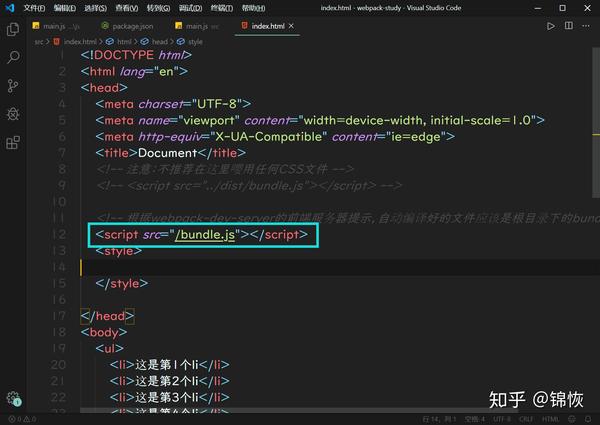Click the 这是第1个li list item line
600x425 pixels.
point(170,365)
